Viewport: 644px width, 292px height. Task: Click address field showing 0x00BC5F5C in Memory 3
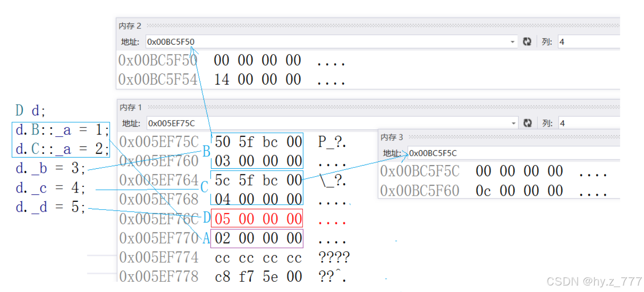[x=513, y=153]
